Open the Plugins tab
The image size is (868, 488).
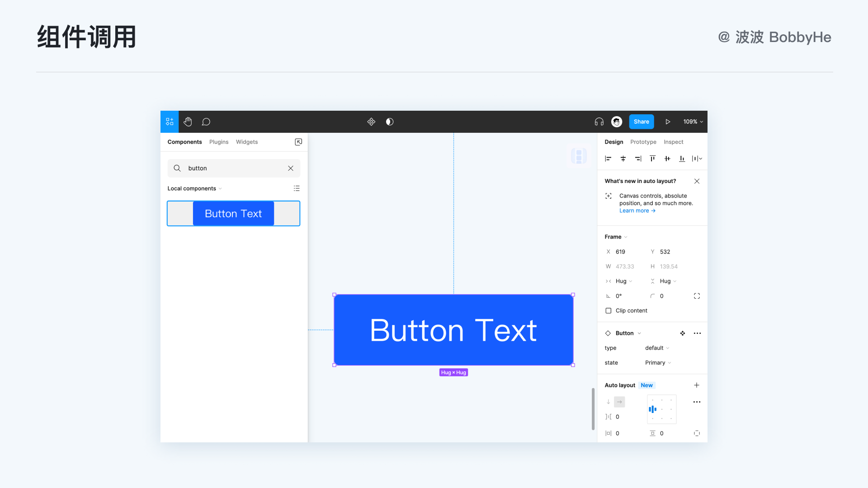click(219, 142)
